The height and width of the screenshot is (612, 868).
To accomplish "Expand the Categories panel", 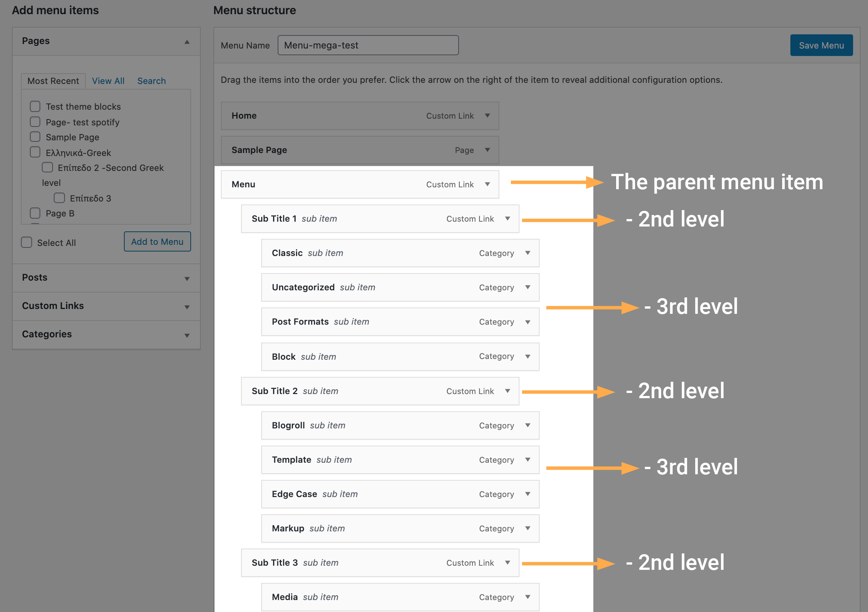I will click(187, 334).
